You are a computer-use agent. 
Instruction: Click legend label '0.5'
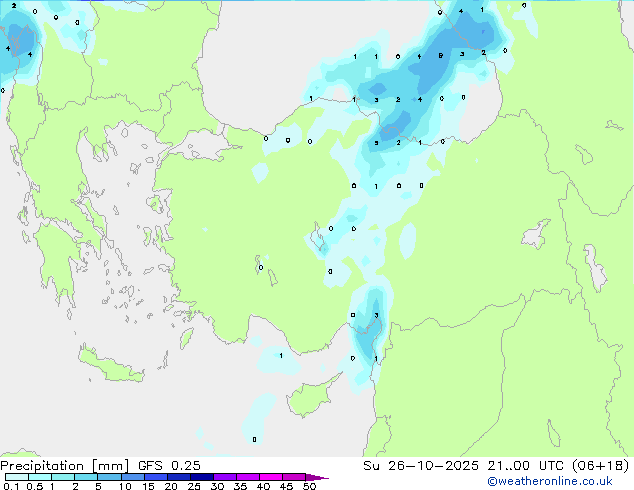[34, 486]
